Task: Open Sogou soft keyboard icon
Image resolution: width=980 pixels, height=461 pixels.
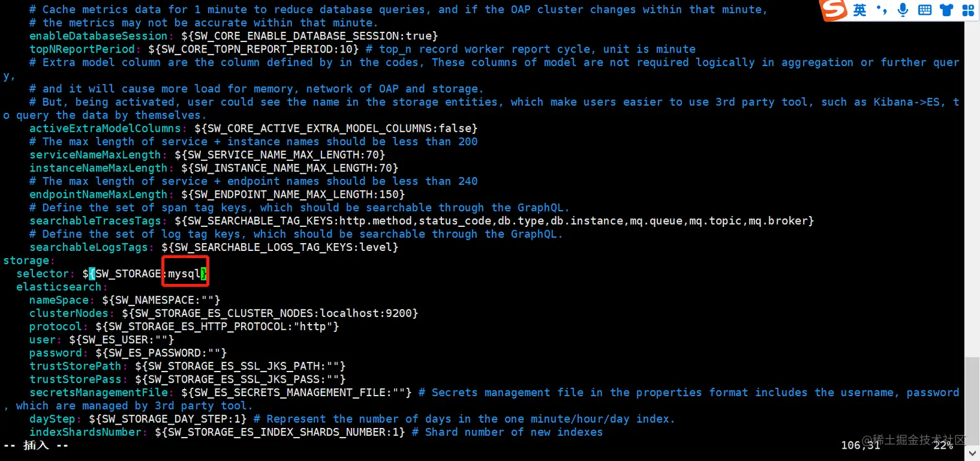Action: (925, 10)
